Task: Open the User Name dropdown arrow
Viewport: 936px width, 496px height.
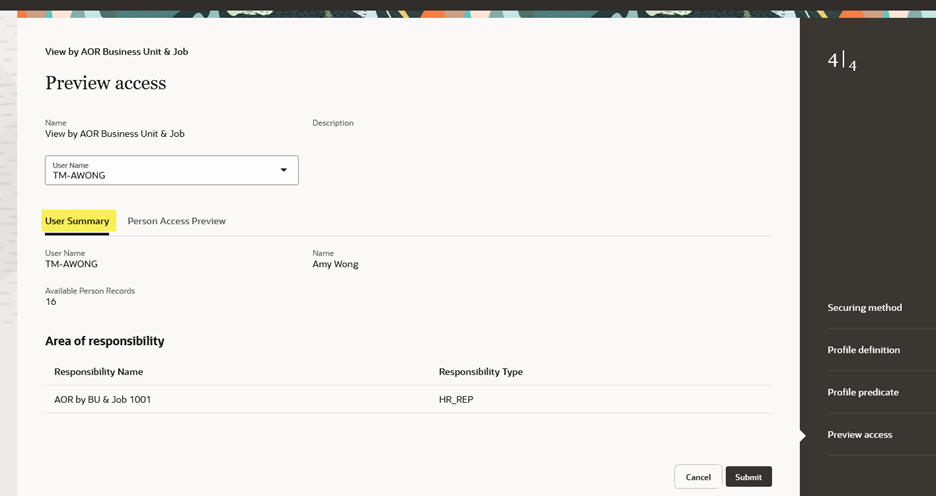Action: (x=284, y=170)
